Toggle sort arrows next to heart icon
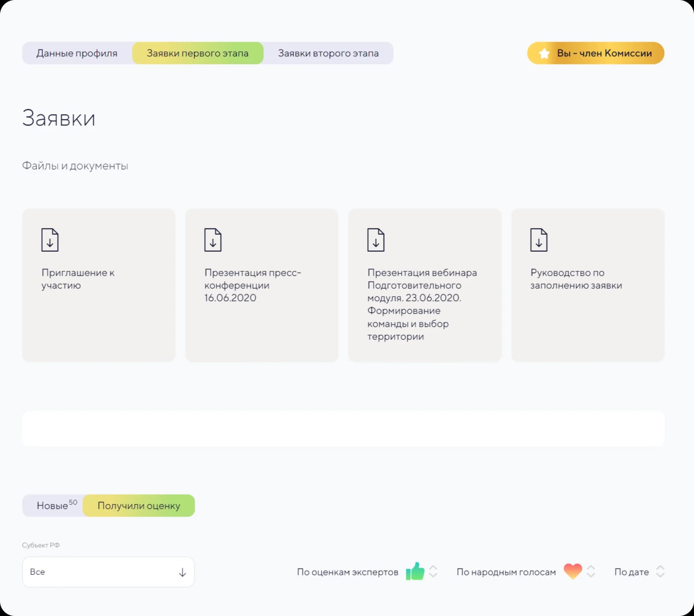This screenshot has width=694, height=616. (x=591, y=571)
